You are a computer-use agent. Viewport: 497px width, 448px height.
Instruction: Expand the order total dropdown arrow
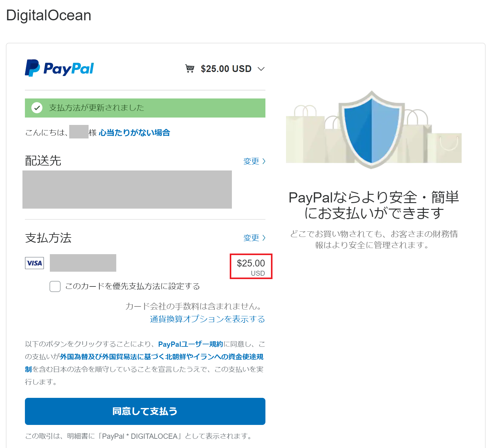261,69
